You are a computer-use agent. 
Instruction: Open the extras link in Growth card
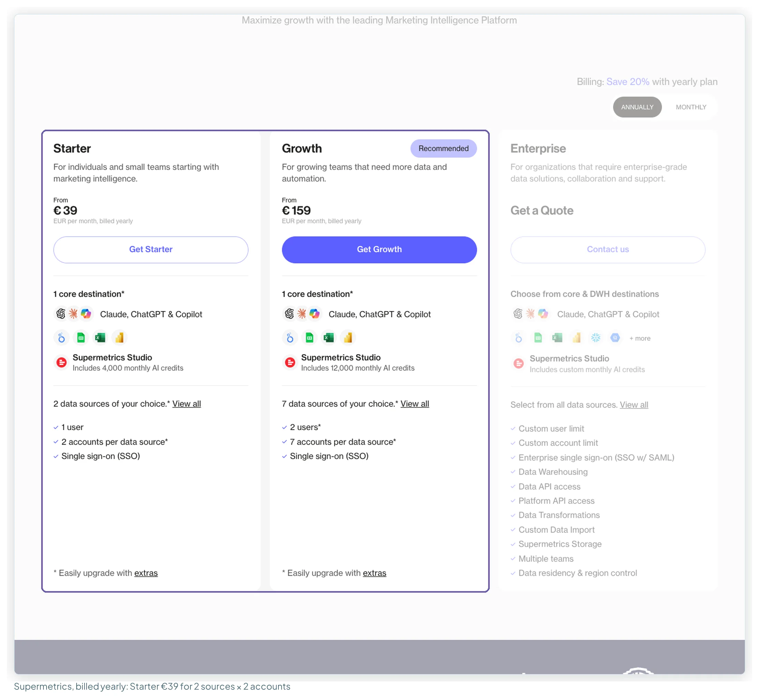[374, 573]
